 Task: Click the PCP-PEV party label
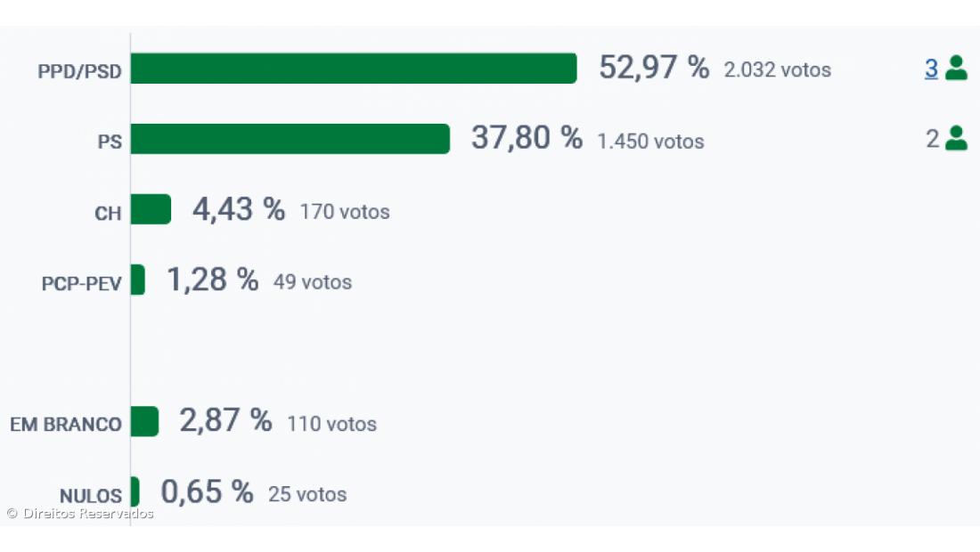(81, 284)
